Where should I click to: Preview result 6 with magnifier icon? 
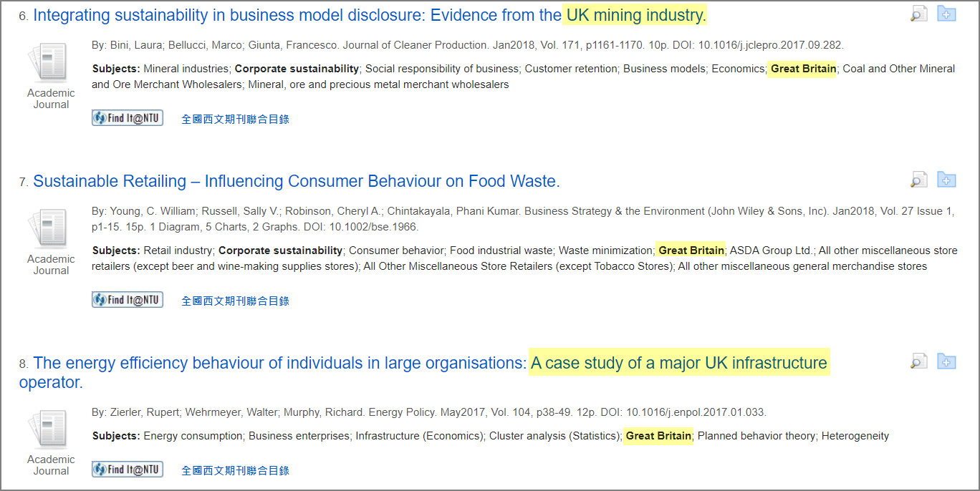coord(918,14)
